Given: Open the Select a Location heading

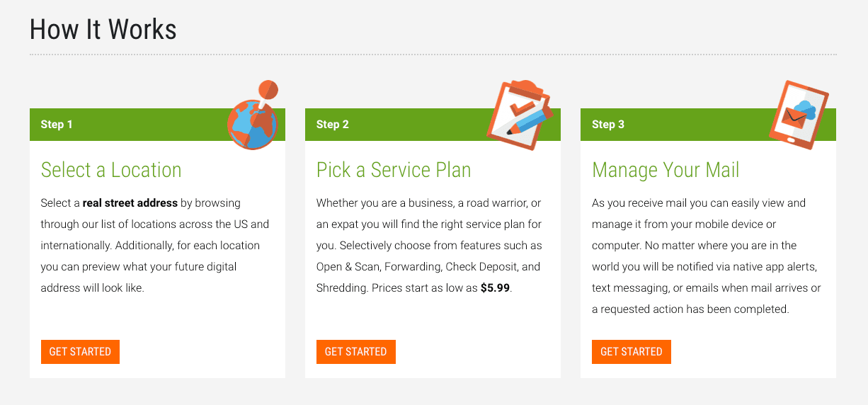Looking at the screenshot, I should (x=111, y=170).
